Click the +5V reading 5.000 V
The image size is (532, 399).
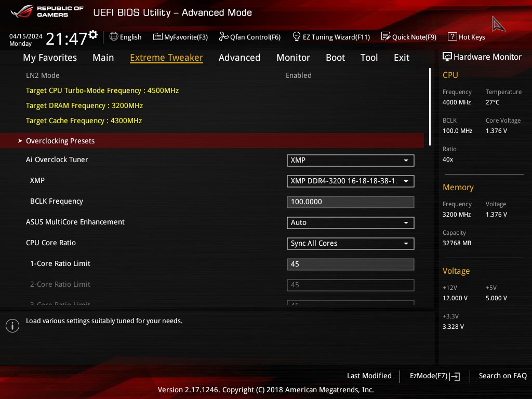point(496,298)
